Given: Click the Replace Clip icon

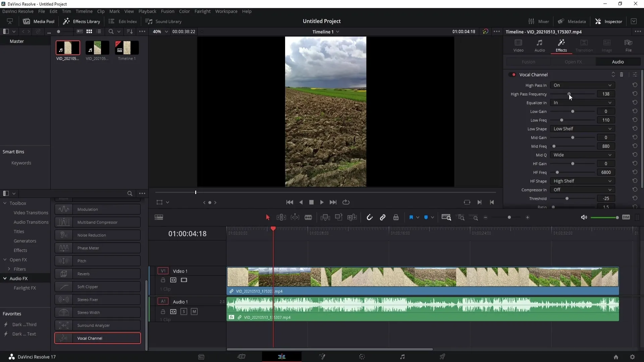Looking at the screenshot, I should tap(352, 218).
